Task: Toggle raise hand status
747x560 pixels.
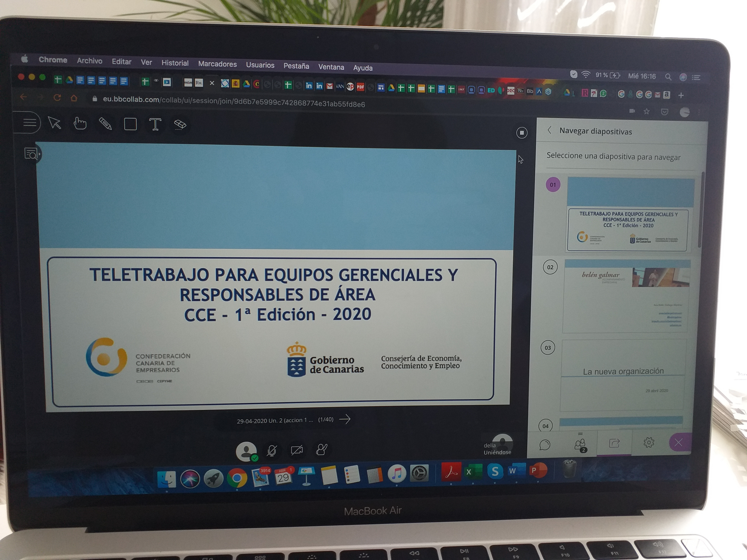Action: tap(322, 449)
